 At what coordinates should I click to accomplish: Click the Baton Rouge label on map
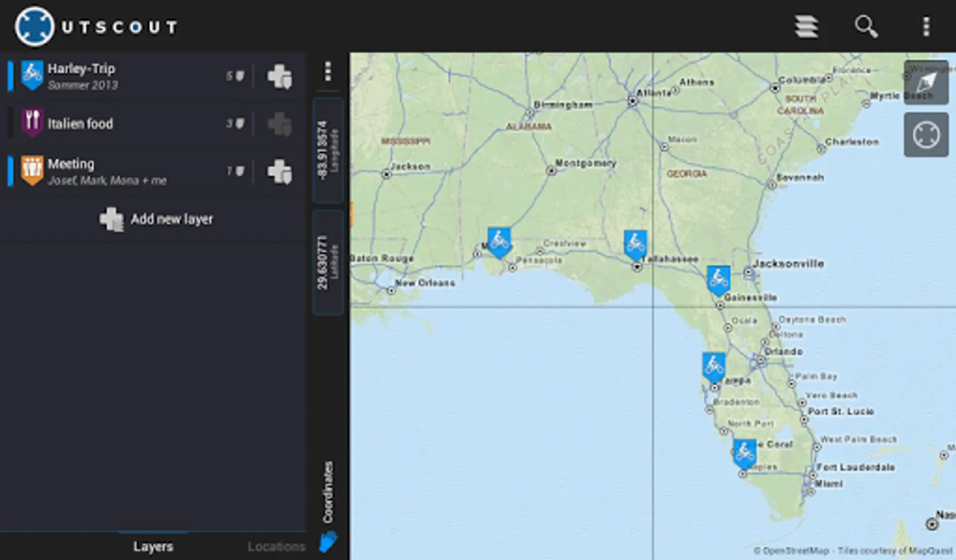coord(382,258)
